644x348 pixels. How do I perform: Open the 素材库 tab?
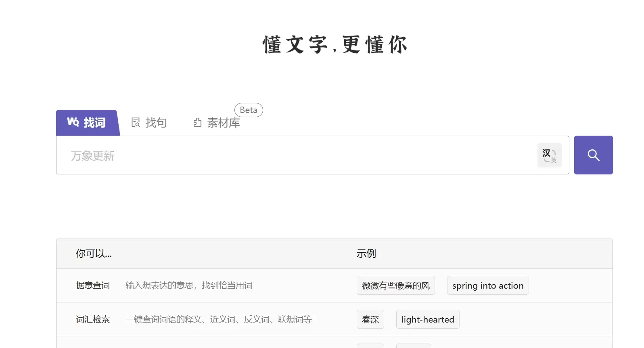[216, 123]
